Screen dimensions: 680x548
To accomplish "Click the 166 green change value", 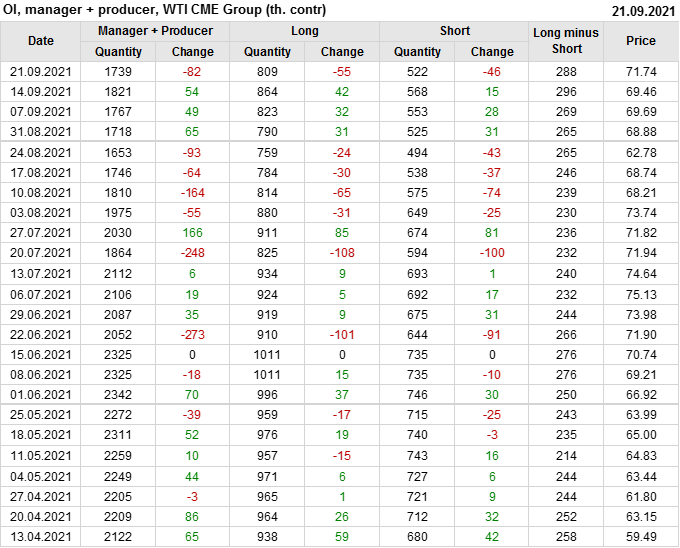I will [x=193, y=233].
